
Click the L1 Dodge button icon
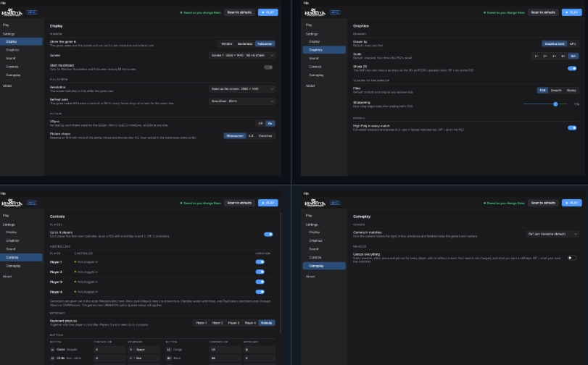coord(169,349)
